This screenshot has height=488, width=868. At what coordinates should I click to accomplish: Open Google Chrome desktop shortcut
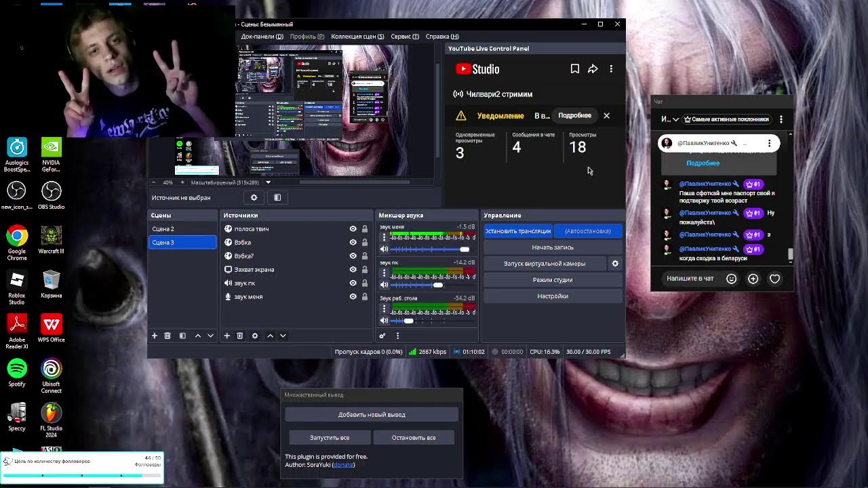pyautogui.click(x=17, y=244)
